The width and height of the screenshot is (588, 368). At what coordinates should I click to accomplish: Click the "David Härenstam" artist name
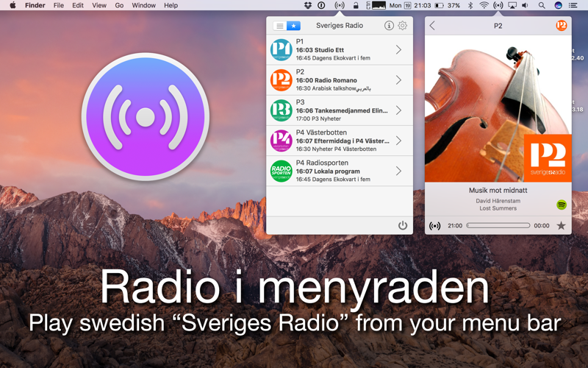pos(498,201)
